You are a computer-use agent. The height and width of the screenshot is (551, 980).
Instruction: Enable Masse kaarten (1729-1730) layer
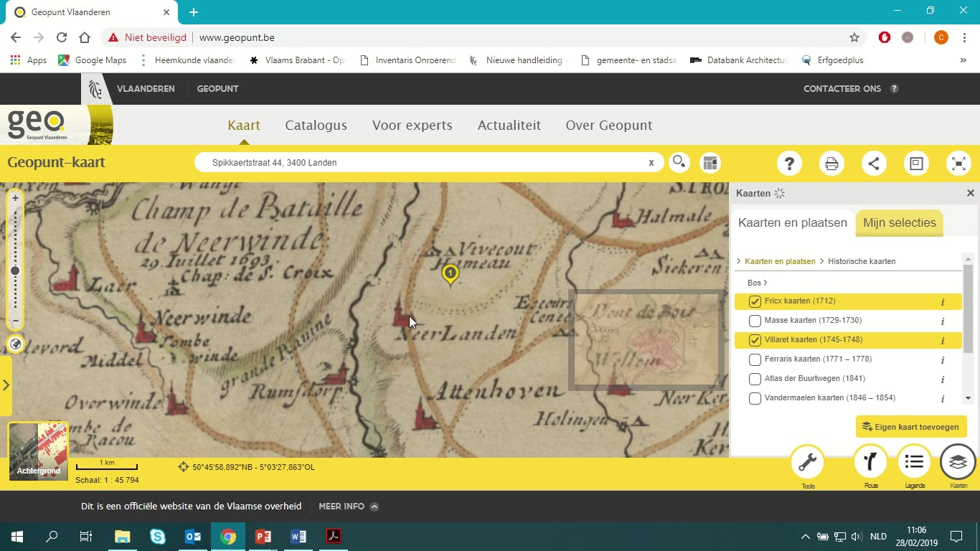click(x=755, y=321)
